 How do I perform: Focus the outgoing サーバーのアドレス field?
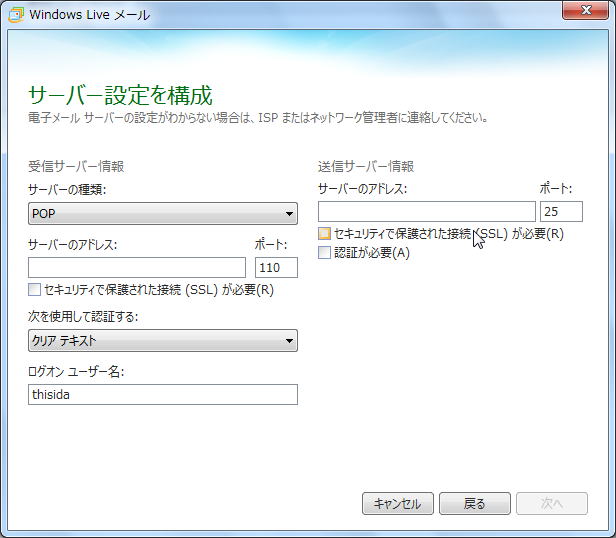[x=427, y=211]
